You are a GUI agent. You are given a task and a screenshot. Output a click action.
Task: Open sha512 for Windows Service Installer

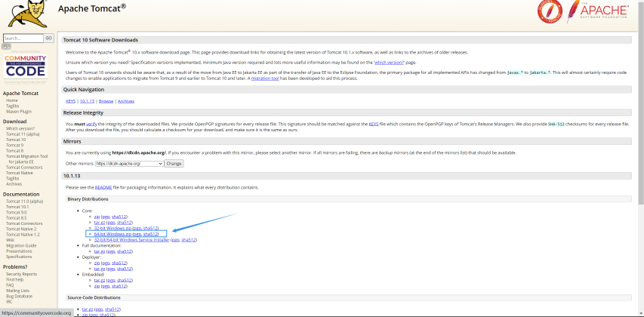point(189,240)
